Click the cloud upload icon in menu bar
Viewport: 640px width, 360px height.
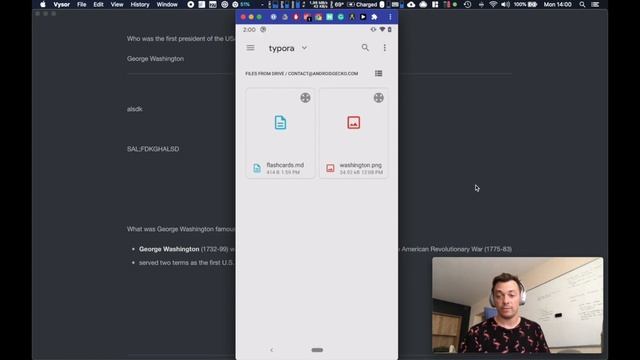(x=411, y=4)
